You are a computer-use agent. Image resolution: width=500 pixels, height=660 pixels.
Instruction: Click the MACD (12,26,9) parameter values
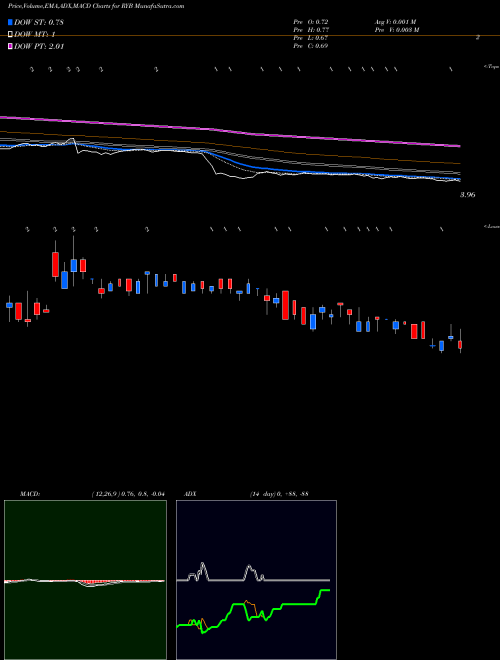click(128, 494)
